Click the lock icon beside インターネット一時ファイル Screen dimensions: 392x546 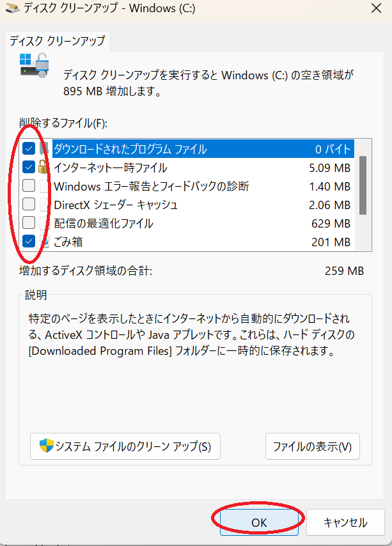click(43, 167)
